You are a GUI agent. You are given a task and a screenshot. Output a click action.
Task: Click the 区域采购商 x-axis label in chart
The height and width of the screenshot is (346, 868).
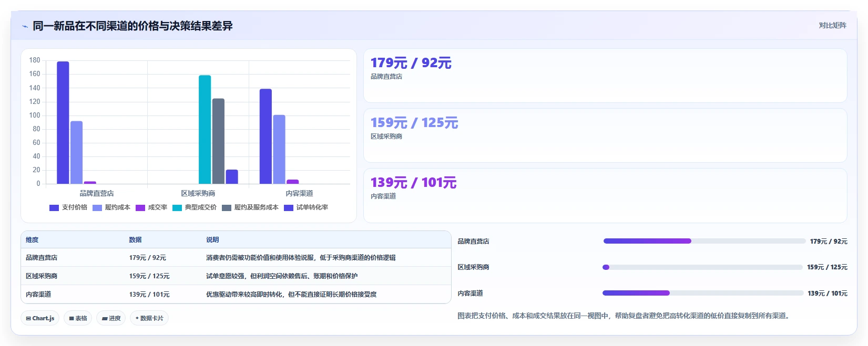198,193
